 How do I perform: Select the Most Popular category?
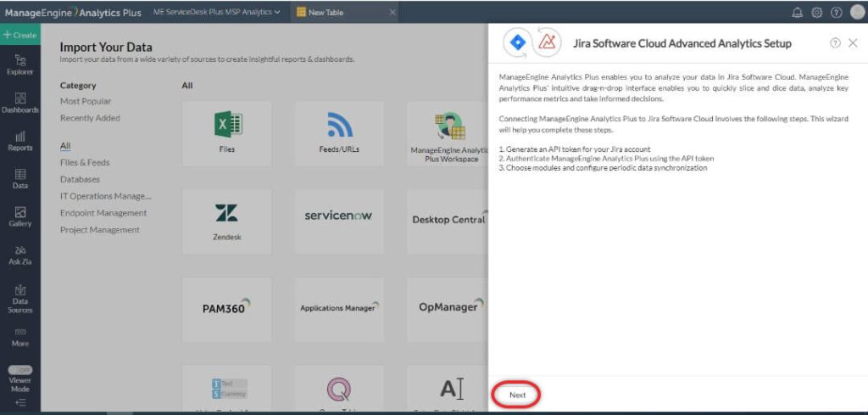86,101
